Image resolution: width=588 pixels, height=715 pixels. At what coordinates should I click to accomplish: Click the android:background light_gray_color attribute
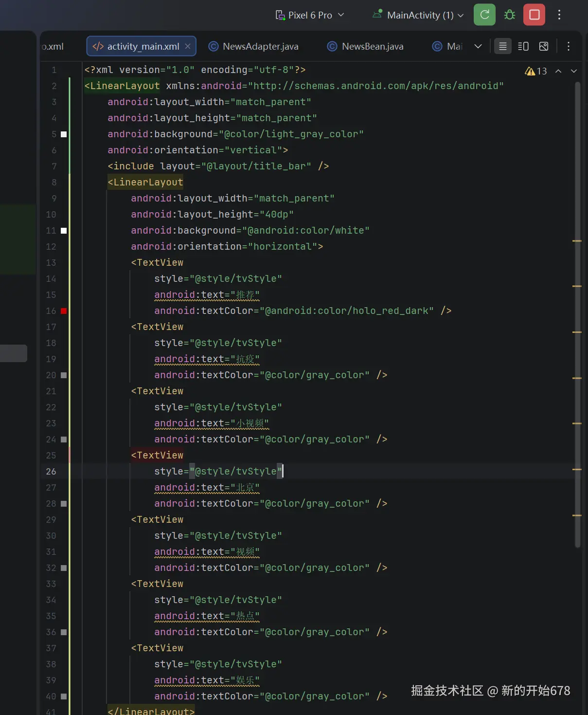tap(236, 134)
